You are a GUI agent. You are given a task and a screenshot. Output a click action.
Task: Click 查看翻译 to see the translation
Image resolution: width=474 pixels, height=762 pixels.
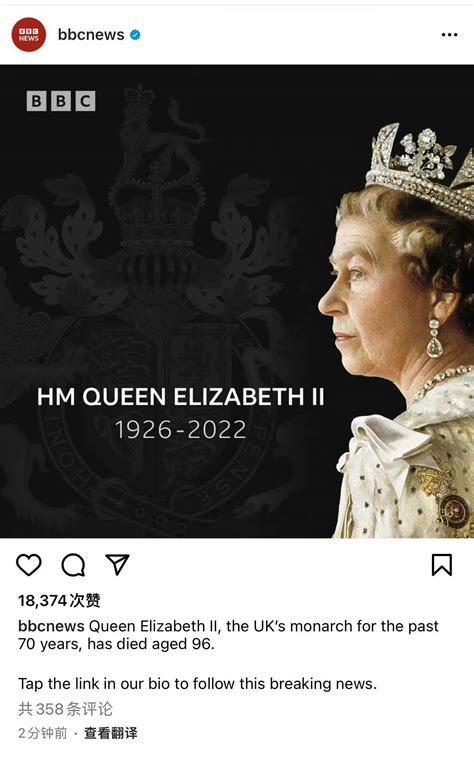click(x=111, y=733)
